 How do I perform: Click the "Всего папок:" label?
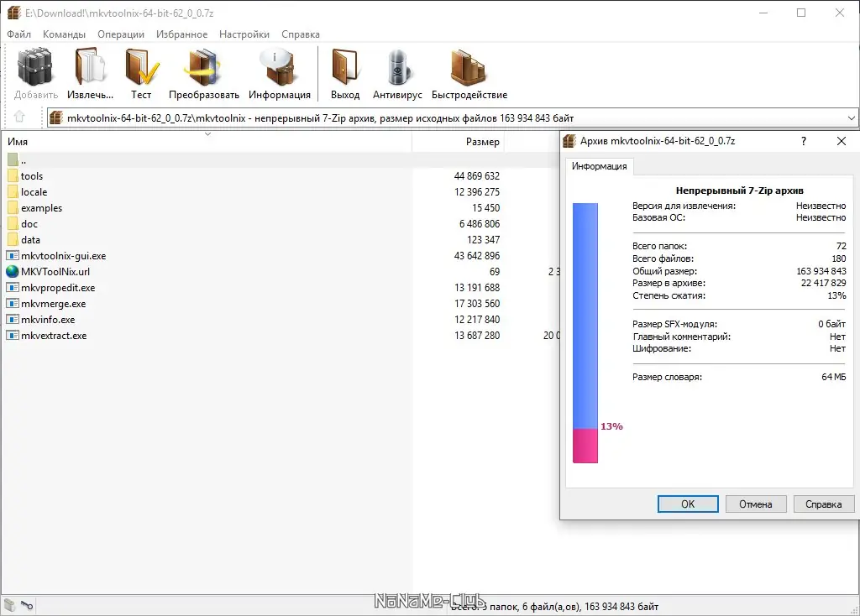point(659,246)
